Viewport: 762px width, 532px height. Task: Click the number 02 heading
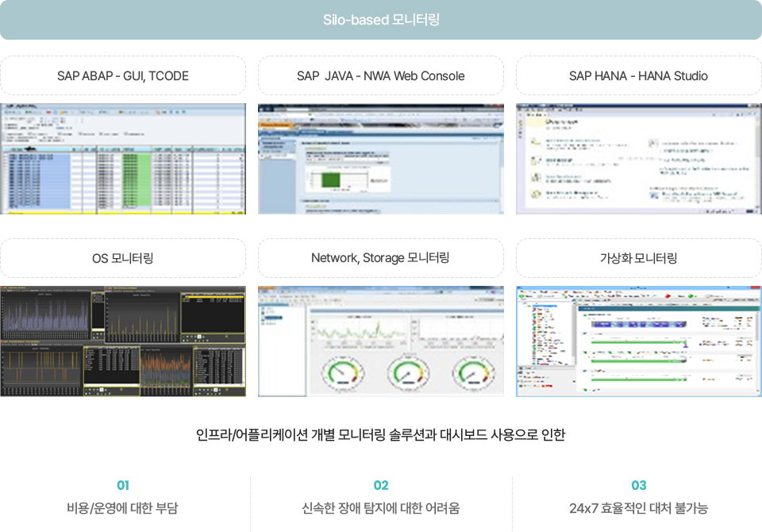click(381, 485)
